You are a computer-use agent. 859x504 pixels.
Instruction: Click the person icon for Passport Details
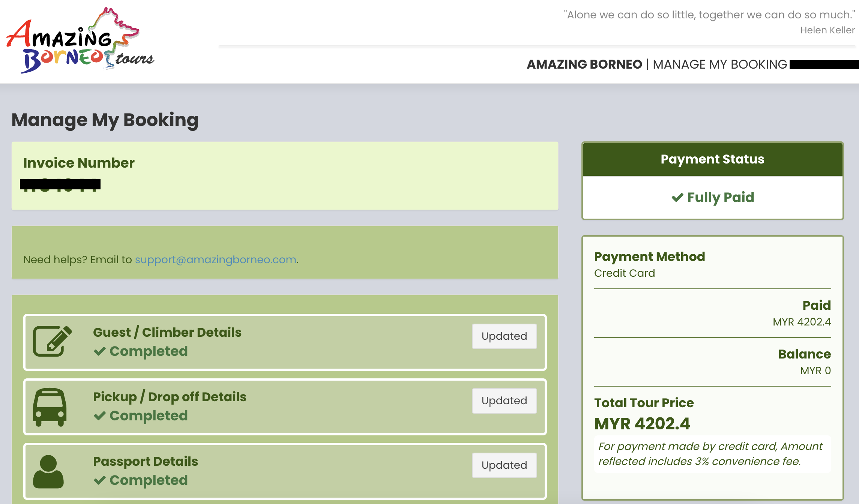(48, 471)
